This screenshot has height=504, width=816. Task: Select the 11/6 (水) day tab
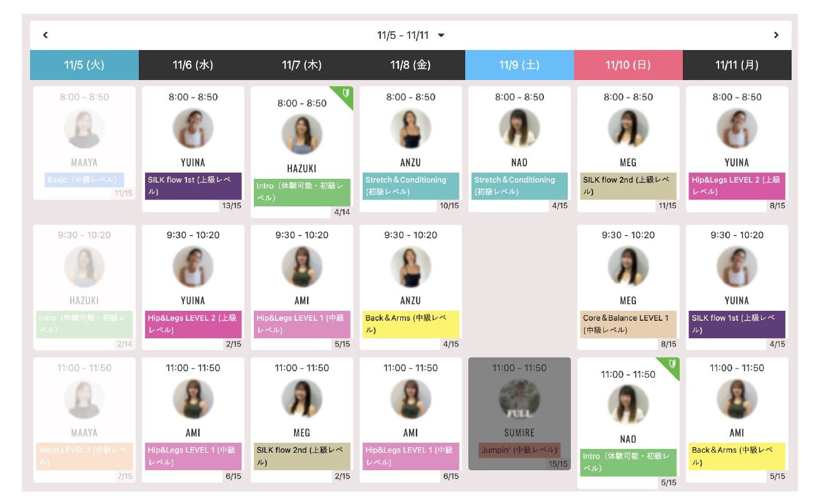tap(193, 65)
